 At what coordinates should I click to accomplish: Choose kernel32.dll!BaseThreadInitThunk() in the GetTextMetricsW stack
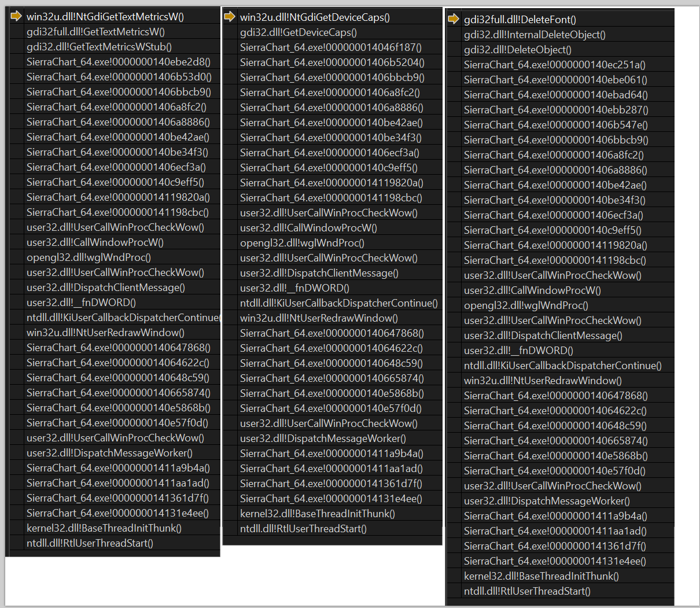coord(104,528)
